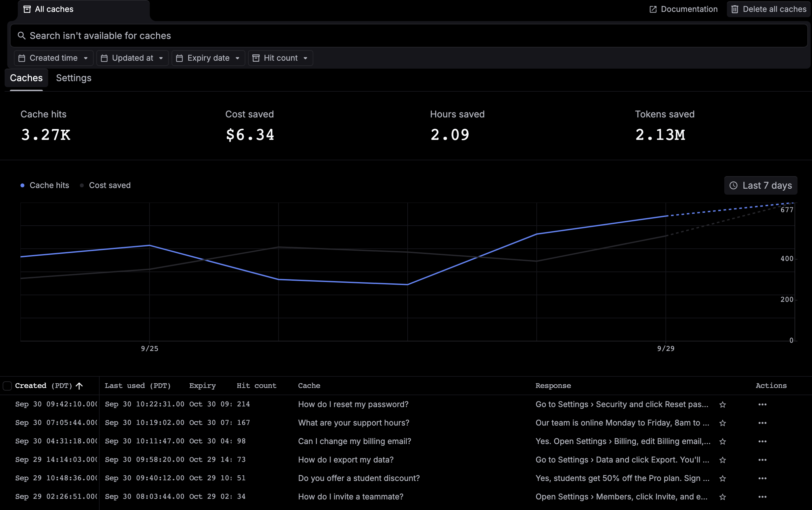
Task: Open actions menu for the billing email row
Action: pos(763,441)
